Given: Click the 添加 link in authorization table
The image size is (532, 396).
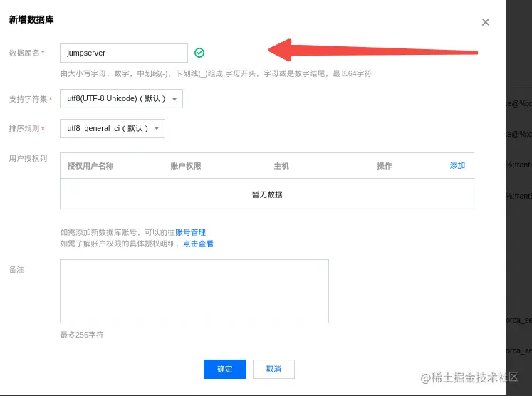Looking at the screenshot, I should coord(457,166).
